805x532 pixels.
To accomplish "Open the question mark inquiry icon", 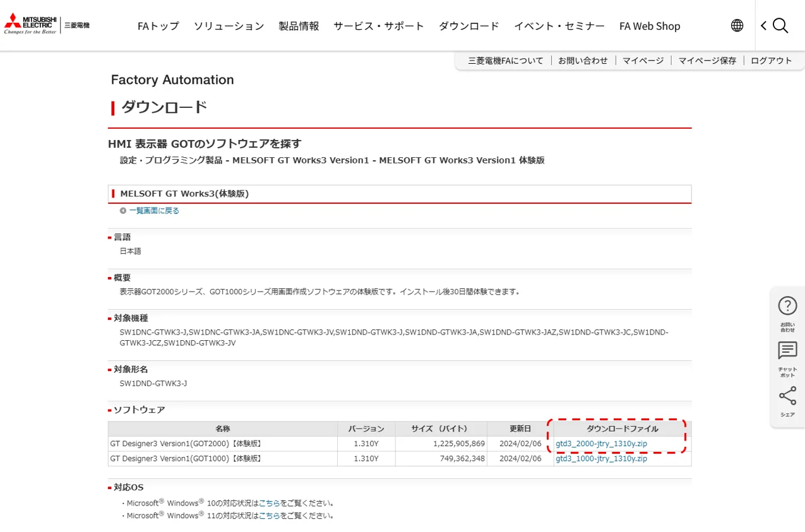I will pos(787,306).
